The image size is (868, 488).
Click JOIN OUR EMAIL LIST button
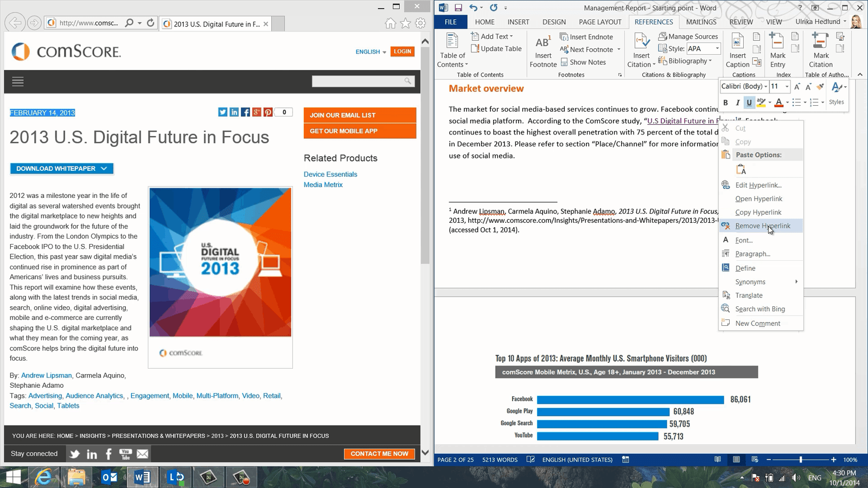[360, 115]
